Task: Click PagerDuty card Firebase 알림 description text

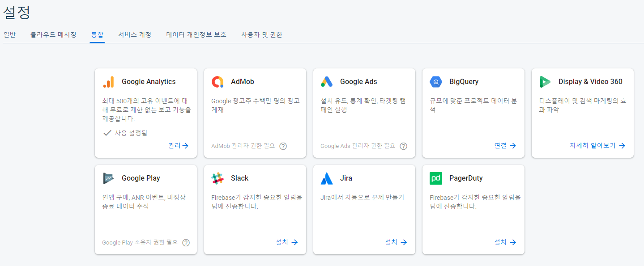Action: (475, 202)
